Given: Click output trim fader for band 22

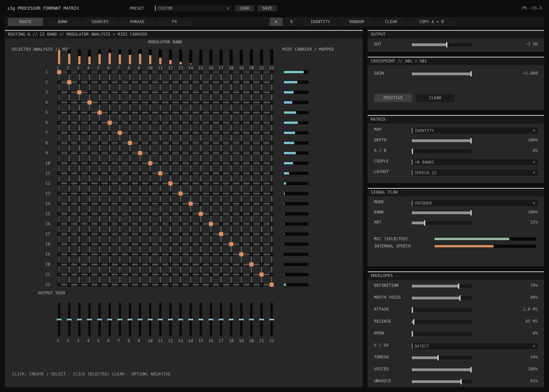Looking at the screenshot, I should point(272,319).
